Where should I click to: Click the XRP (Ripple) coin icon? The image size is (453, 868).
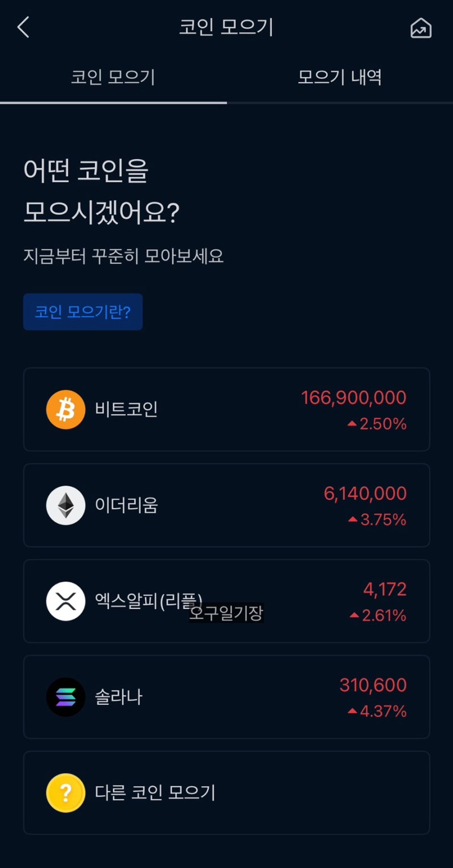[x=65, y=601]
